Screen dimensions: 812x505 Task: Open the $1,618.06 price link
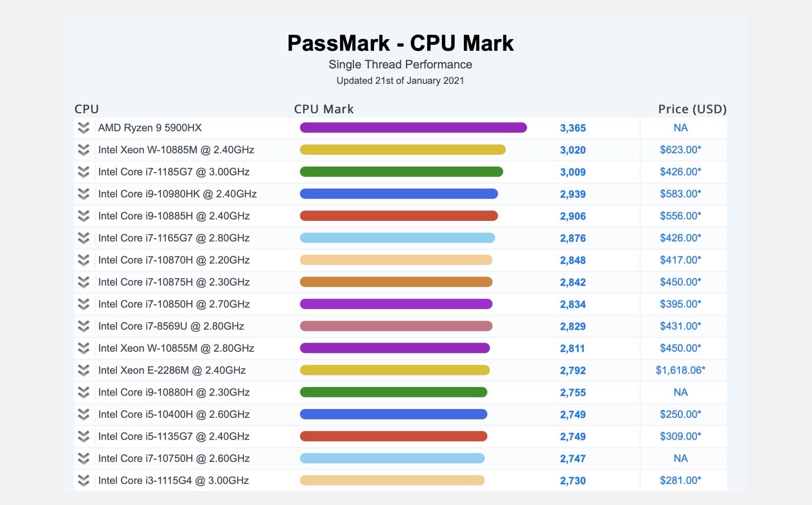[x=680, y=370]
